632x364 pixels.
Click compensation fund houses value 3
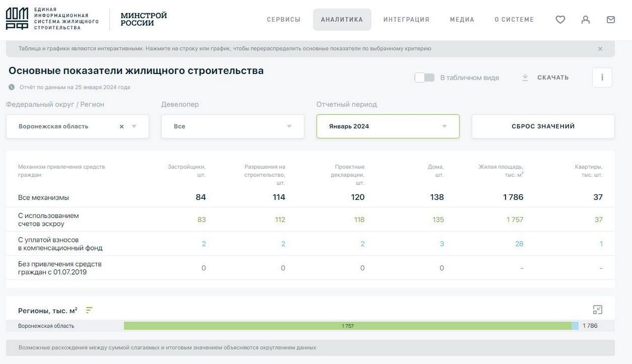point(442,244)
